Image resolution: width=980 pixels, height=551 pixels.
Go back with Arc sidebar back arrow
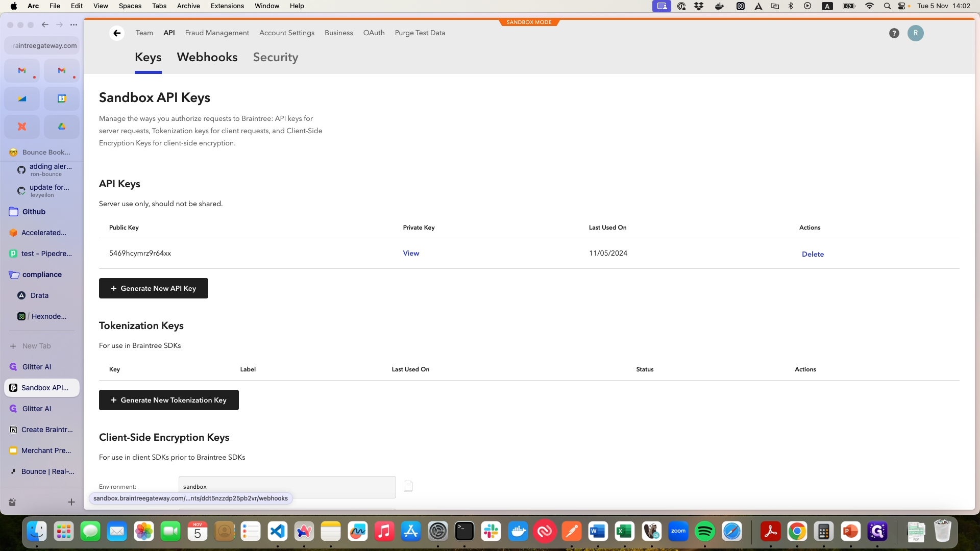tap(45, 24)
